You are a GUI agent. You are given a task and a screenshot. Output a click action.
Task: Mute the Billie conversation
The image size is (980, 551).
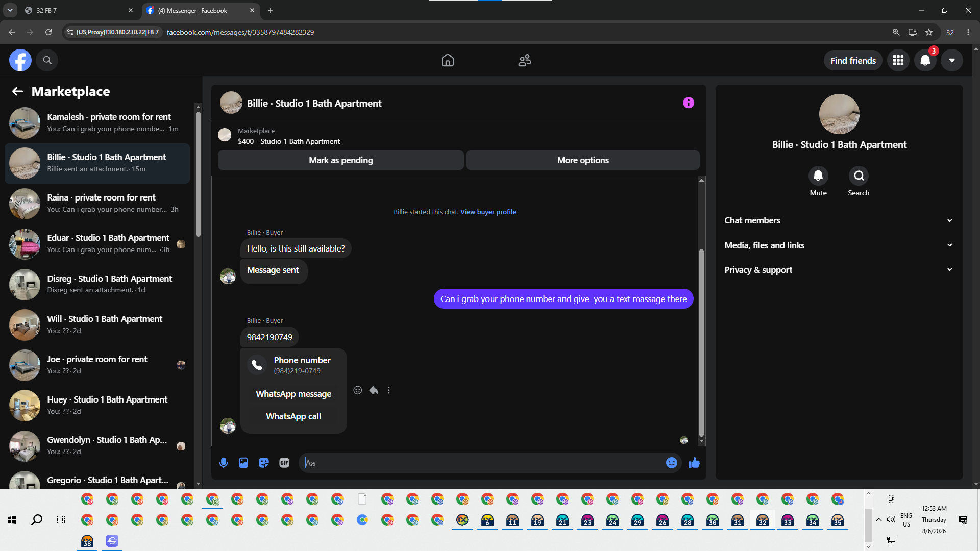point(818,176)
